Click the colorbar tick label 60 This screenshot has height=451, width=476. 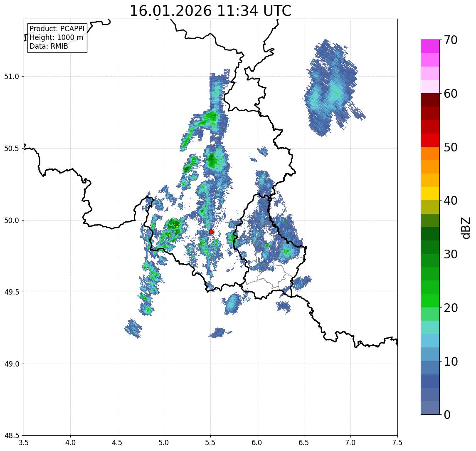[x=451, y=94]
